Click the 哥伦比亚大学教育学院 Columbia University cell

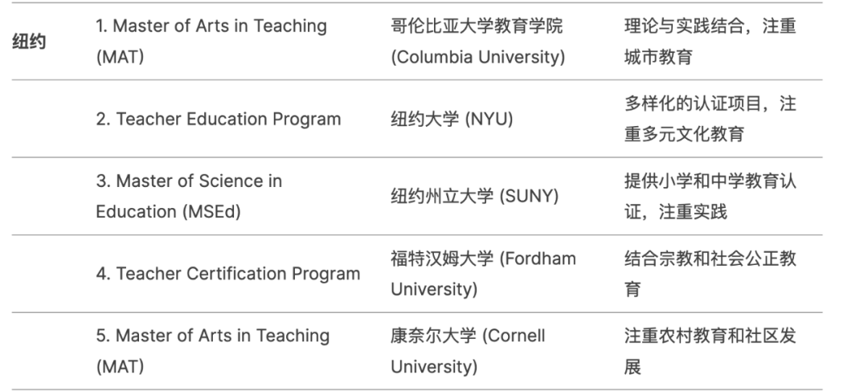(477, 42)
